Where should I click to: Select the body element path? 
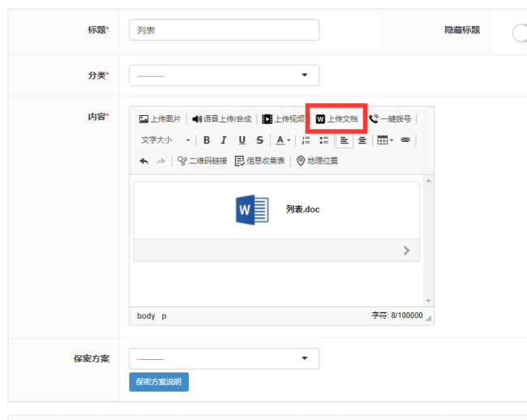point(146,316)
